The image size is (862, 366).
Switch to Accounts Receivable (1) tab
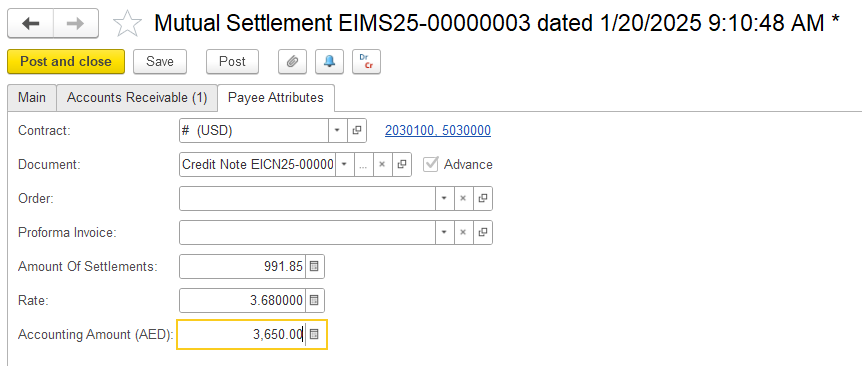pos(137,98)
